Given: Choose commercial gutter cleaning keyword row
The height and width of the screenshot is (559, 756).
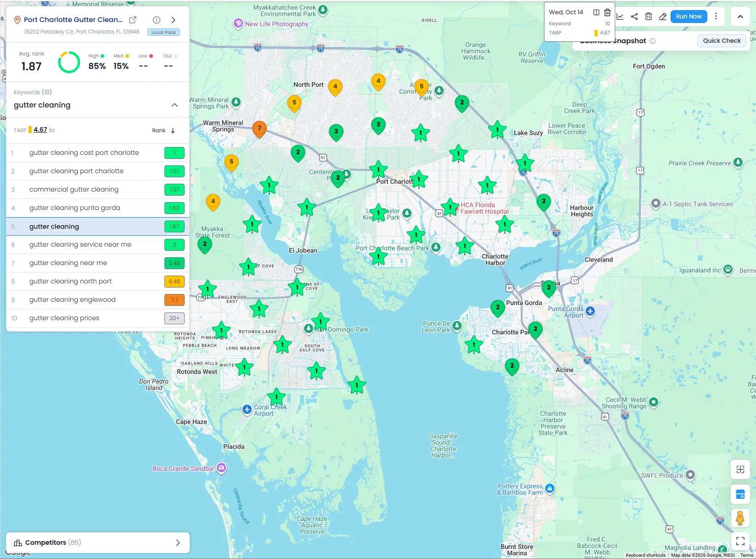Looking at the screenshot, I should [98, 189].
